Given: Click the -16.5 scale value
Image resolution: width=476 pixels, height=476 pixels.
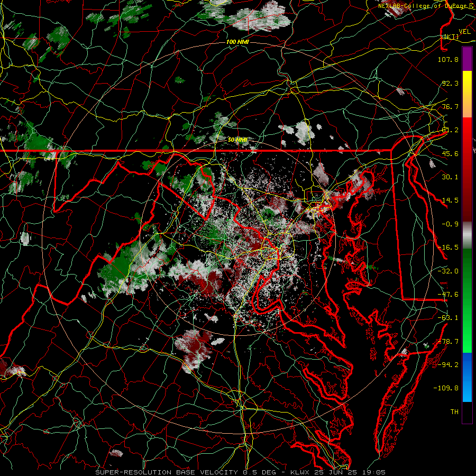Looking at the screenshot, I should point(448,248).
